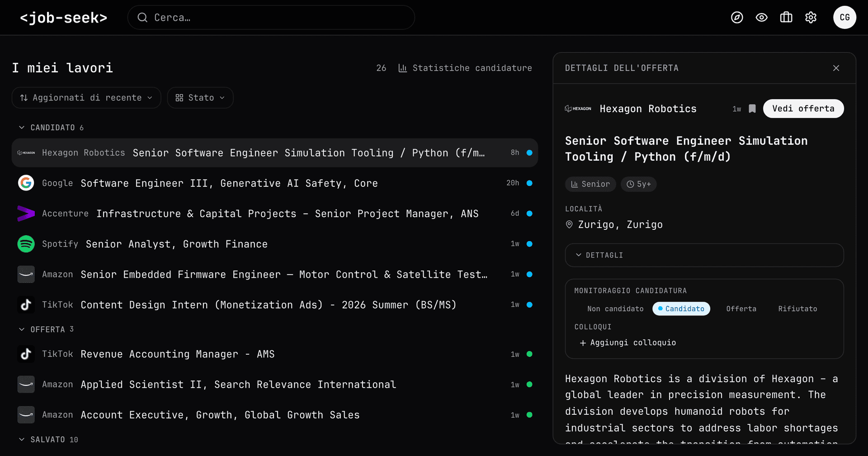Open the compass explore icon
Screen dimensions: 868x456
(x=737, y=18)
